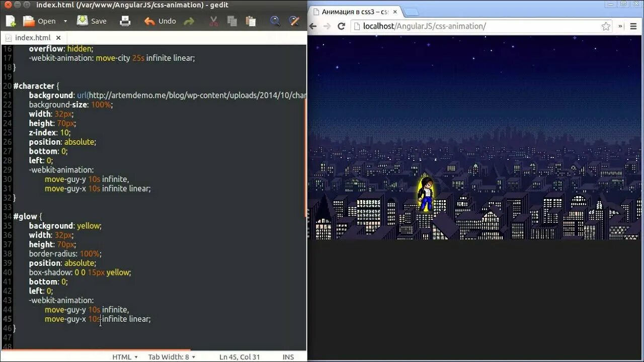Redo with the green arrow icon
Image resolution: width=644 pixels, height=362 pixels.
tap(189, 21)
